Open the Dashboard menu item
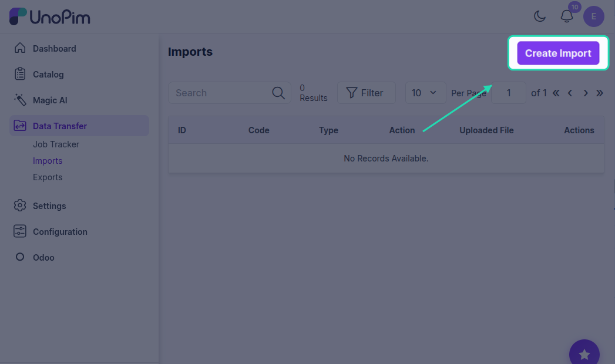 [x=79, y=49]
